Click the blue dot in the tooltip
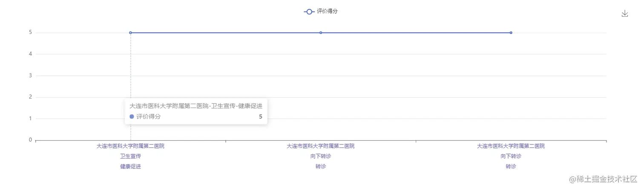Viewport: 644px width, 190px height. pos(132,116)
